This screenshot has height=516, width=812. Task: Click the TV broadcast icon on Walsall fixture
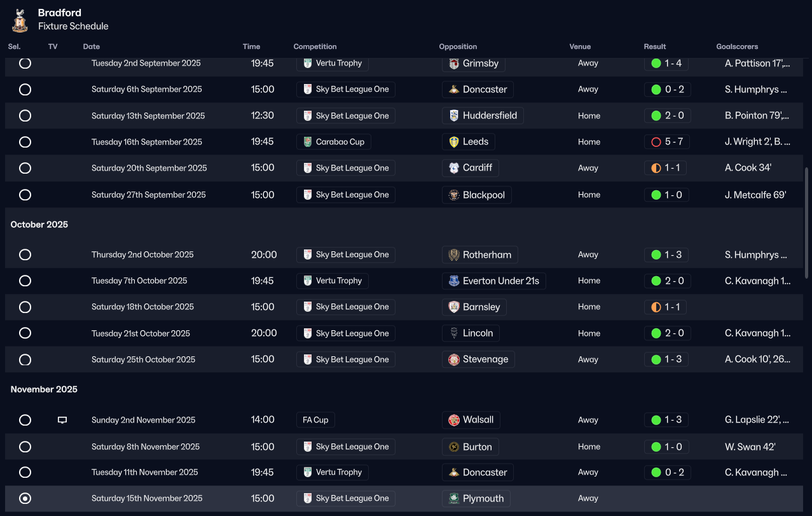pyautogui.click(x=62, y=420)
